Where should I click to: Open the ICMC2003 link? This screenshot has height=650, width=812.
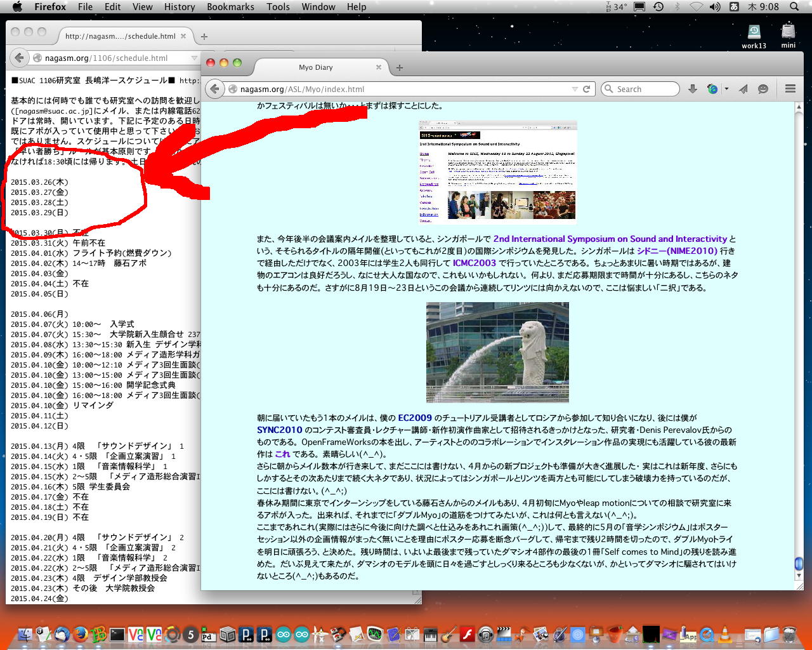click(x=475, y=263)
